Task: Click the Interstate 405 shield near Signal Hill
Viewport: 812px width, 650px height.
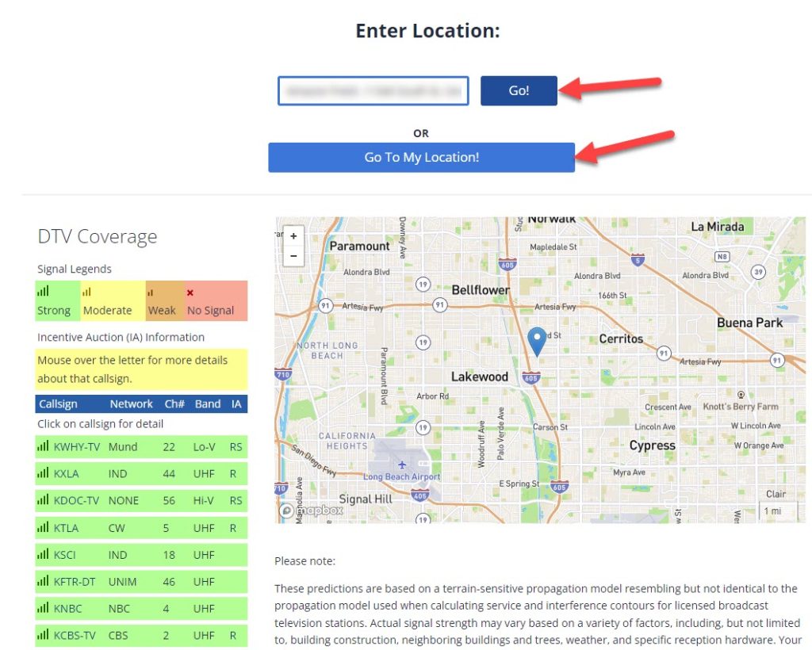Action: click(420, 495)
